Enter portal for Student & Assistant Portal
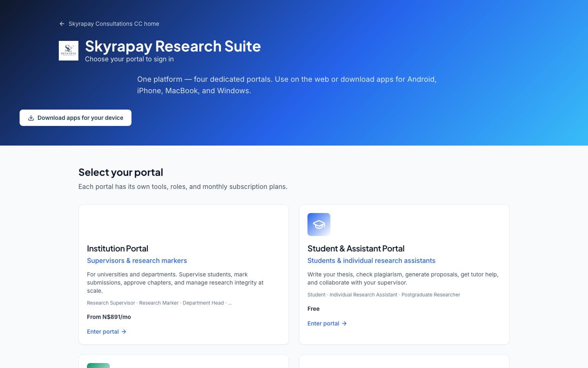 327,323
